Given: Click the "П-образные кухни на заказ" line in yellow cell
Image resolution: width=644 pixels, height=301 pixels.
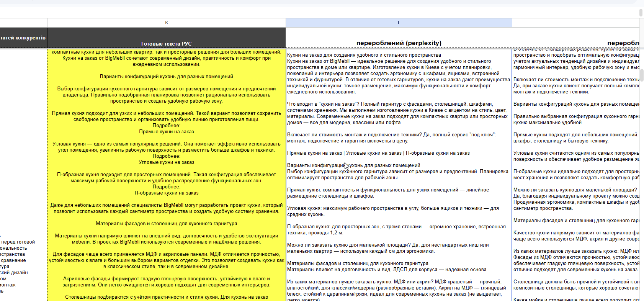Looking at the screenshot, I should point(167,193).
